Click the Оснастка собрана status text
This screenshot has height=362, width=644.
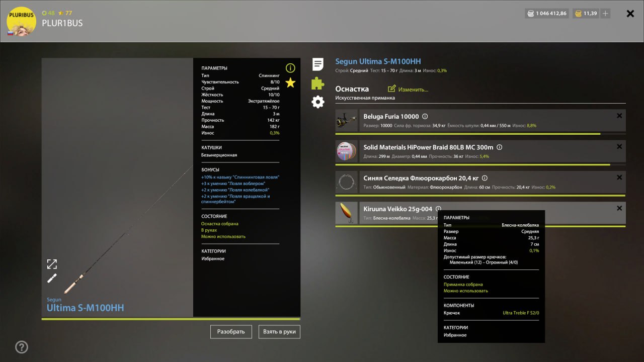(x=220, y=224)
